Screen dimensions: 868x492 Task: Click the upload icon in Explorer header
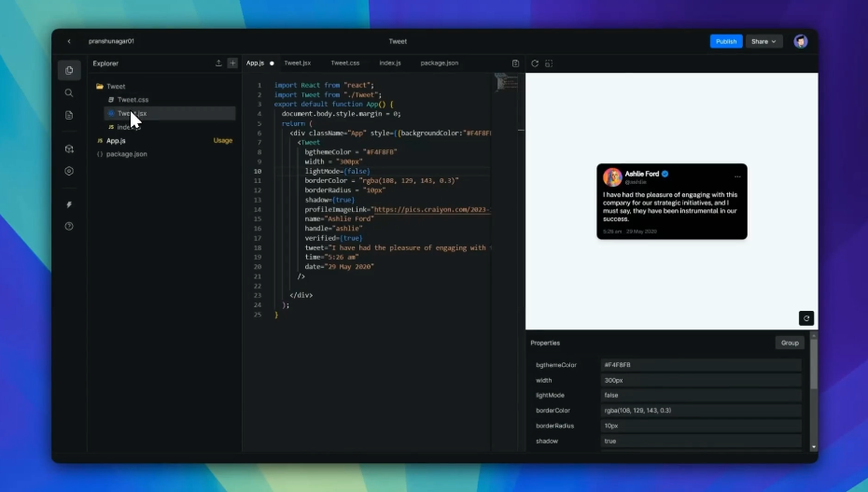[218, 63]
